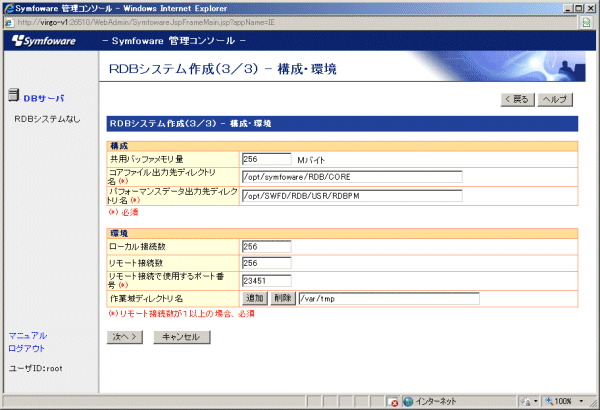
Task: Click the ローカル接続数 label
Action: [137, 247]
